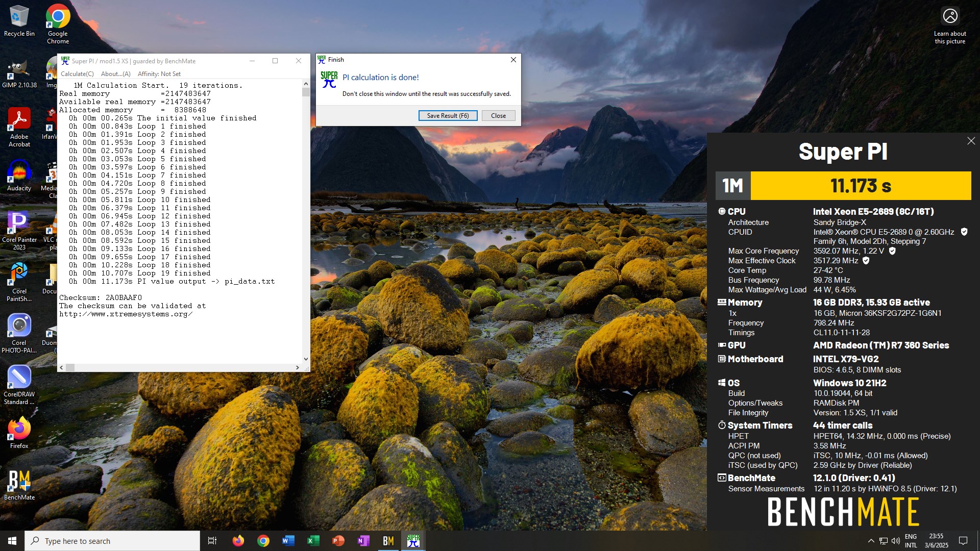Open BenchMate desktop shortcut
Viewport: 980px width, 551px height.
[19, 485]
